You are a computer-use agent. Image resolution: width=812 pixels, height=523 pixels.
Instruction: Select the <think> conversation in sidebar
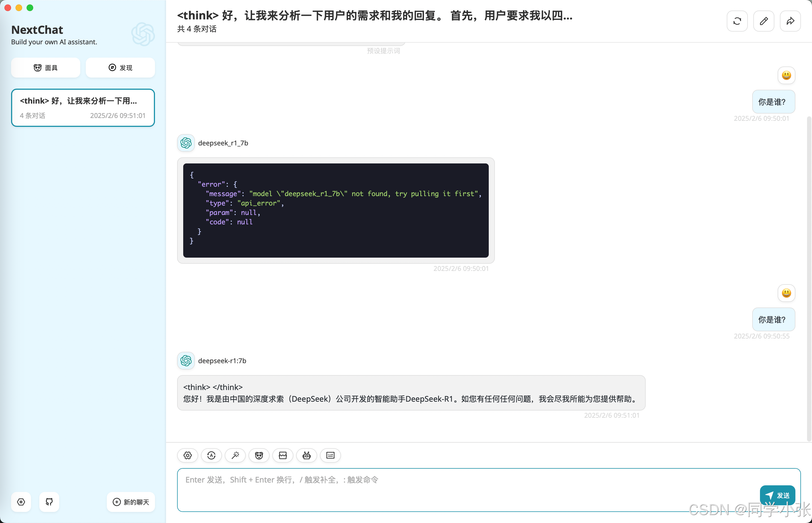83,108
